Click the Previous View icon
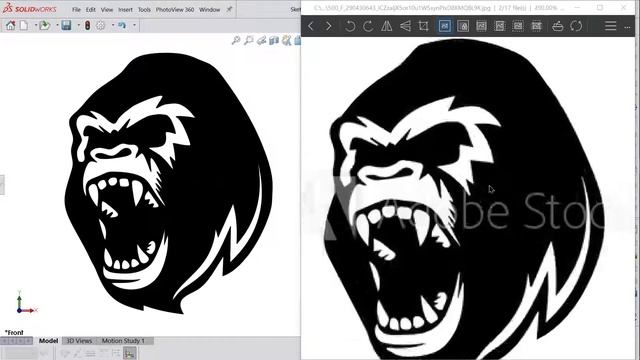Image resolution: width=640 pixels, height=360 pixels. tap(261, 40)
